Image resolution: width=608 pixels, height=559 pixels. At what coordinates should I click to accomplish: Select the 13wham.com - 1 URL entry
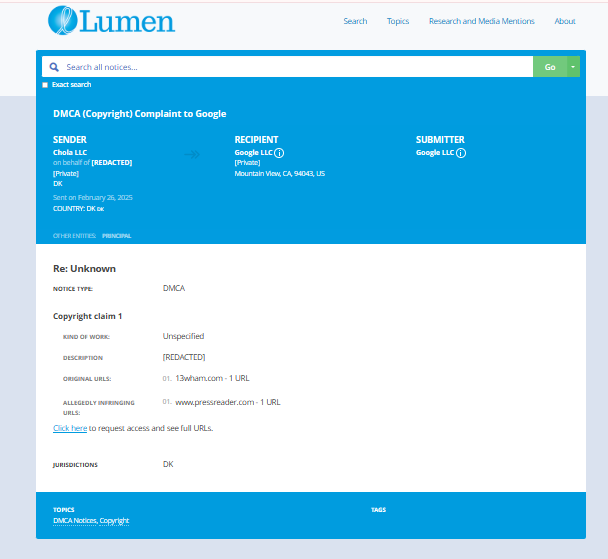(x=212, y=378)
